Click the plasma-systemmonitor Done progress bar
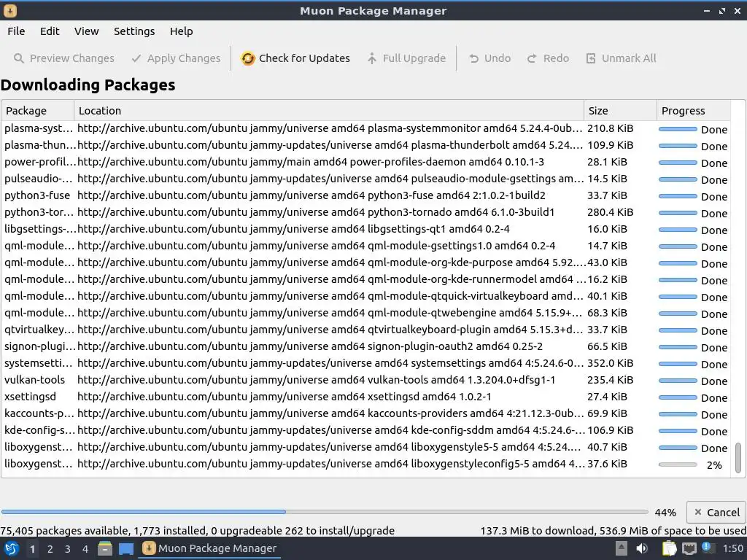Screen dimensions: 747x560 (678, 129)
